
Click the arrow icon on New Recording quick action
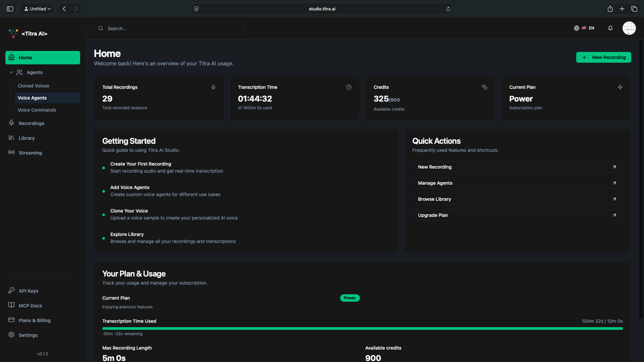coord(614,167)
